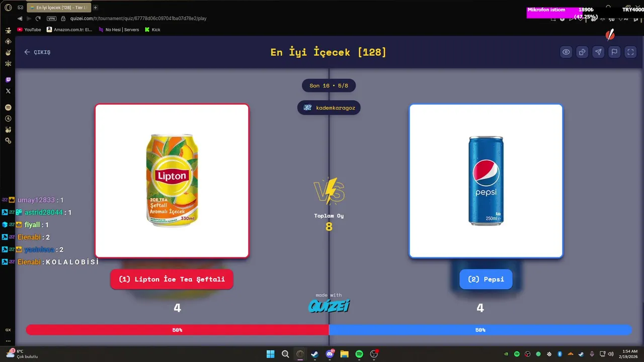
Task: Click the yasinleca chat message
Action: pos(32,249)
